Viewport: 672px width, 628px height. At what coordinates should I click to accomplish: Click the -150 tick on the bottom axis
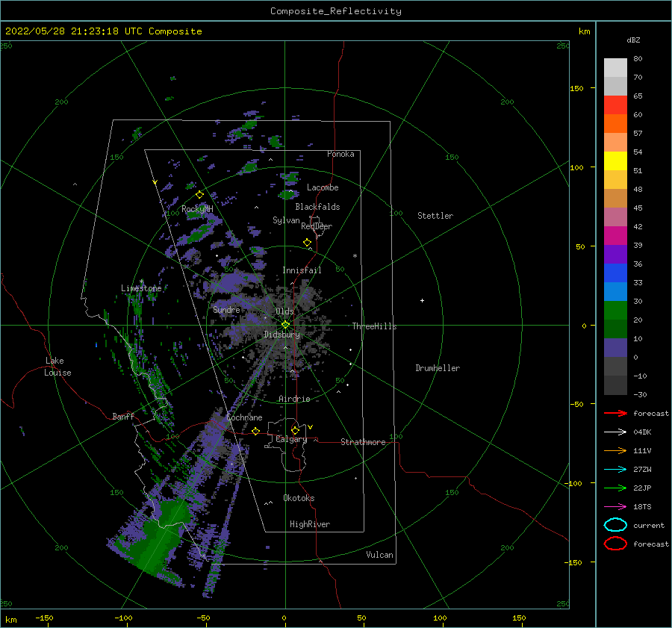[x=44, y=618]
